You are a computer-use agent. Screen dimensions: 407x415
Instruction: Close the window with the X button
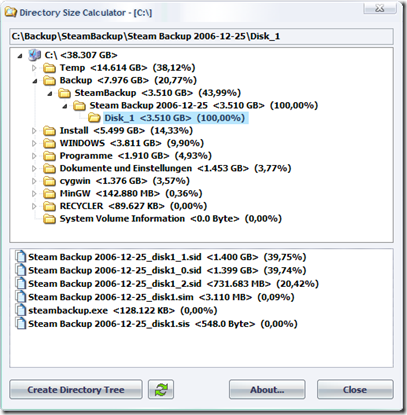380,8
